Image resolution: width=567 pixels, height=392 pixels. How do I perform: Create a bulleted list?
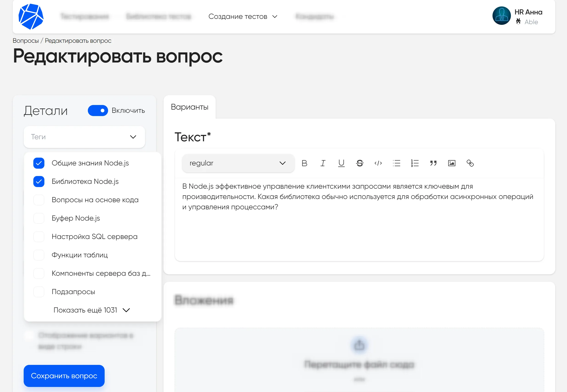[396, 163]
